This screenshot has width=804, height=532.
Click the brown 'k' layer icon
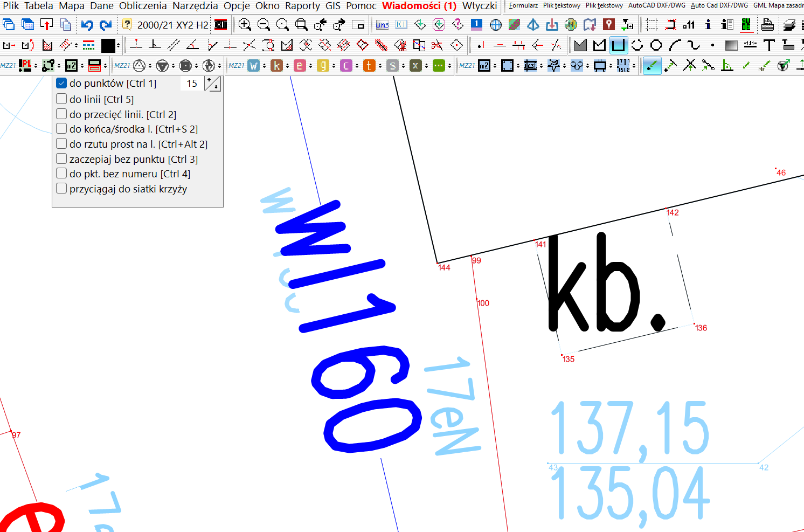coord(276,66)
